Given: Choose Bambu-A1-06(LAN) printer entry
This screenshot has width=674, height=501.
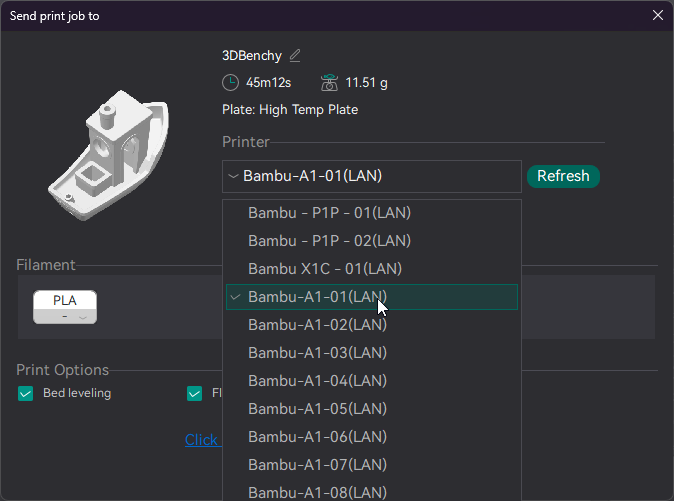Looking at the screenshot, I should [372, 437].
